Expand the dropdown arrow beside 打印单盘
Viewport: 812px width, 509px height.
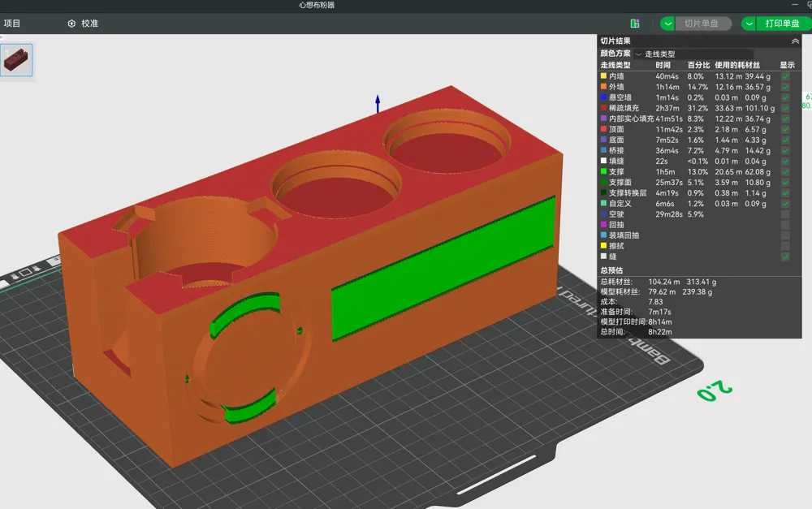pyautogui.click(x=749, y=24)
